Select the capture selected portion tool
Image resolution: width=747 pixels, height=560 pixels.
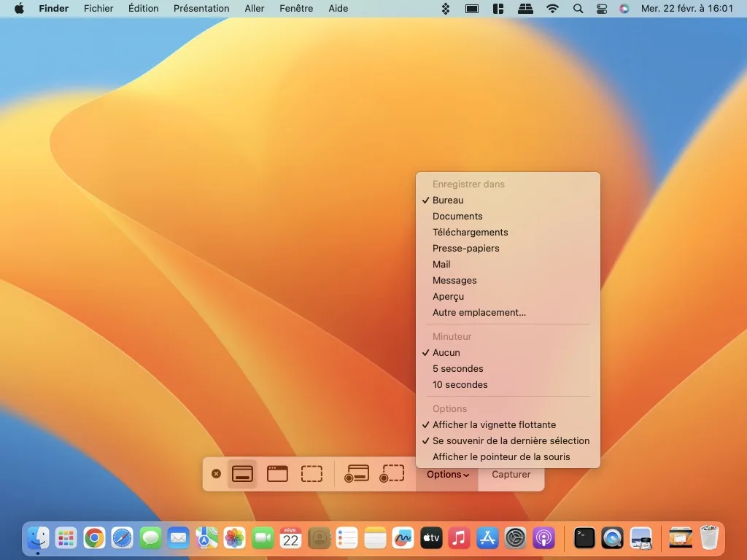coord(311,473)
